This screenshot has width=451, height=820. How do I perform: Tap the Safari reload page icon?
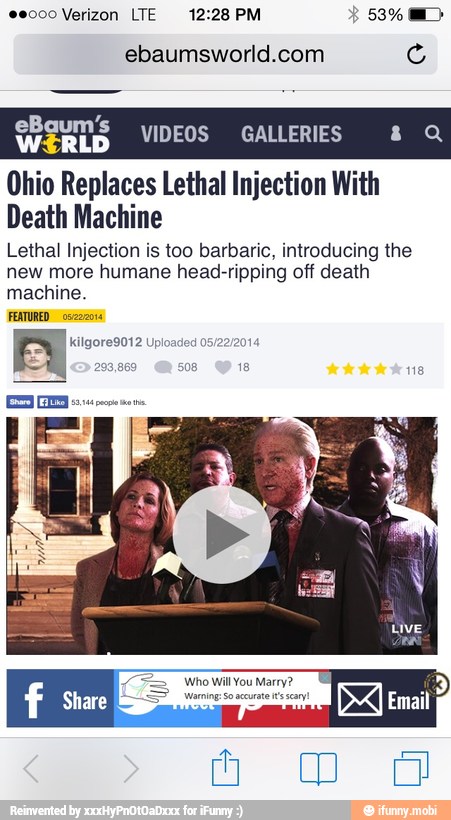416,54
